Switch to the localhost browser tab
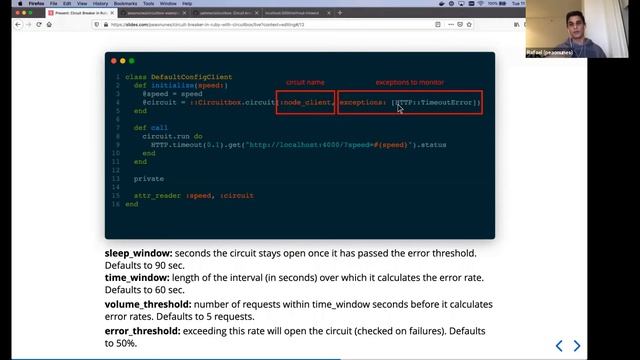 coord(297,13)
